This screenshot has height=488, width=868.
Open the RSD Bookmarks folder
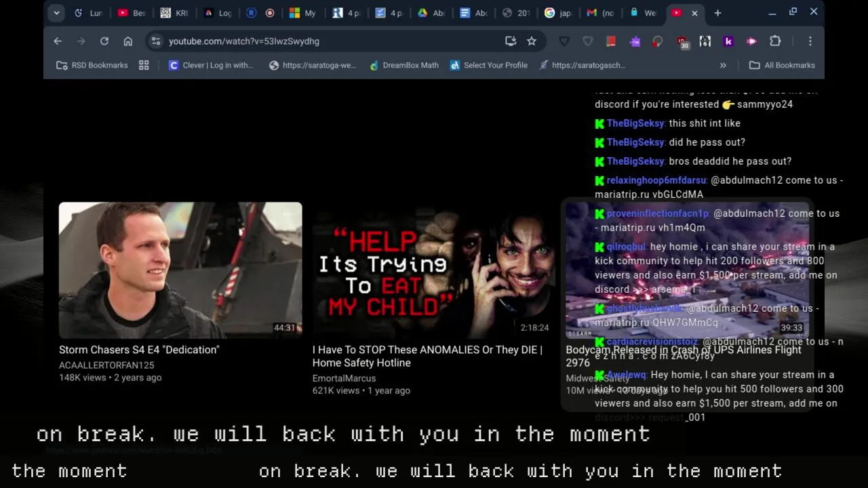92,65
